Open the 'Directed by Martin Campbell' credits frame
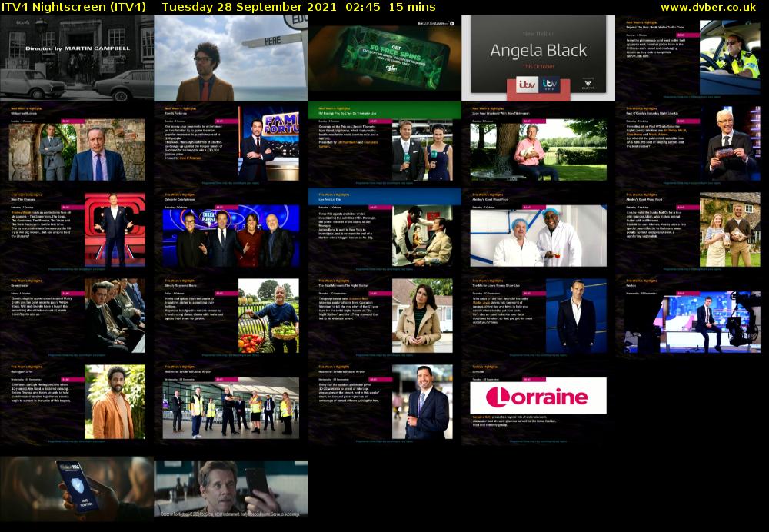The image size is (769, 532). coord(77,58)
